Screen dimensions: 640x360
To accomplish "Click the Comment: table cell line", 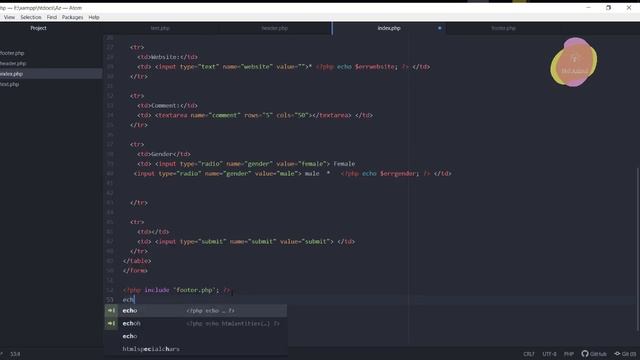I will (167, 106).
